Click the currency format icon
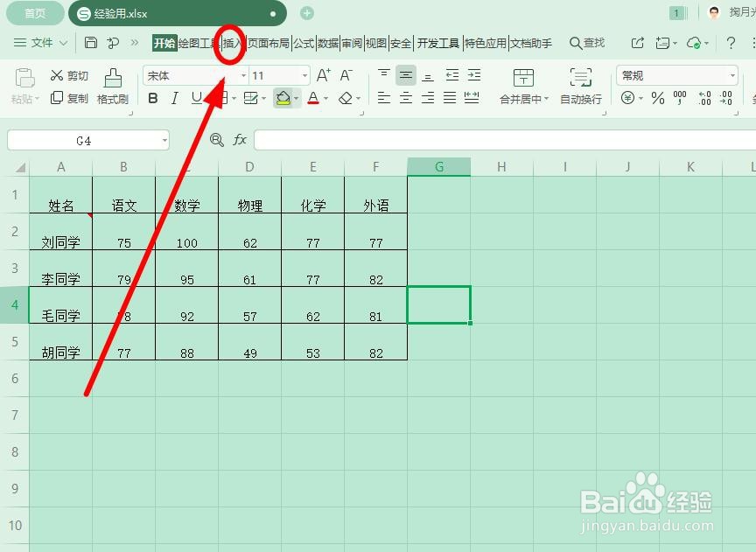 [627, 98]
